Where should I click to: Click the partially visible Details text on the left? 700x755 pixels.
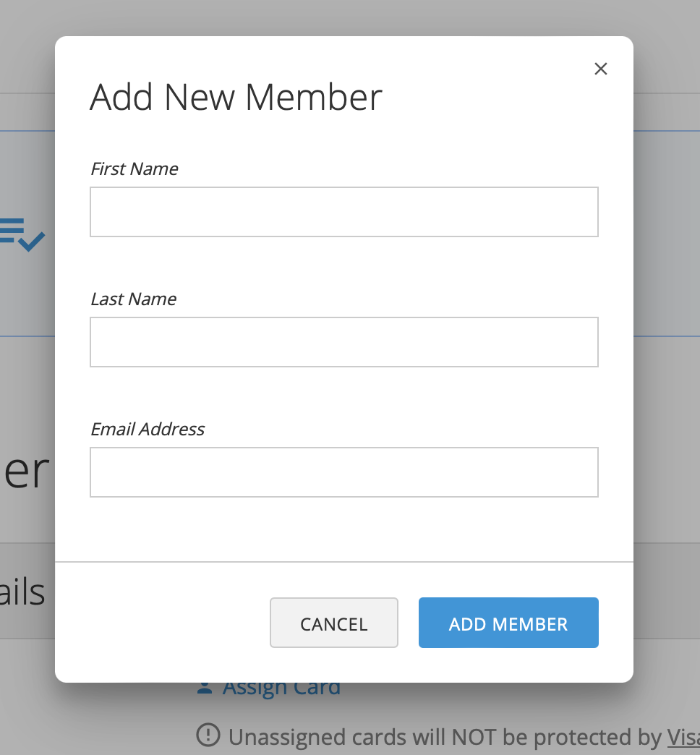pyautogui.click(x=22, y=593)
